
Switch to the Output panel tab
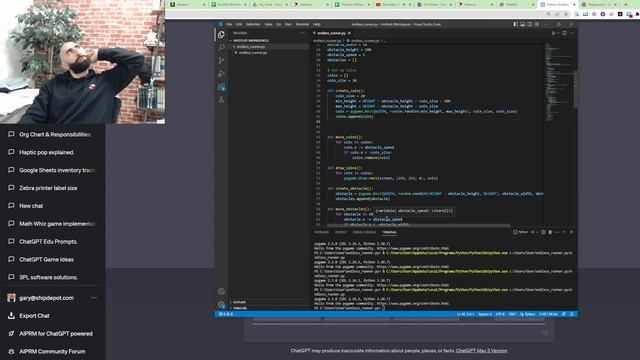pyautogui.click(x=340, y=232)
